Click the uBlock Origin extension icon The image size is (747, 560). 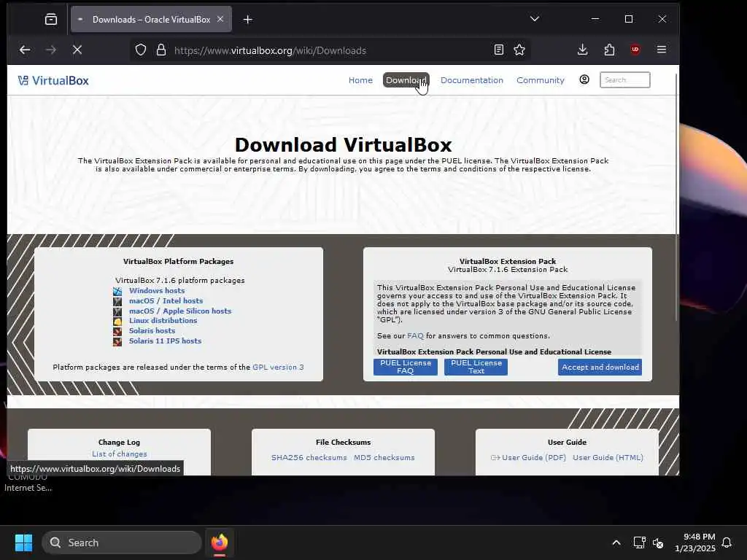pos(635,50)
